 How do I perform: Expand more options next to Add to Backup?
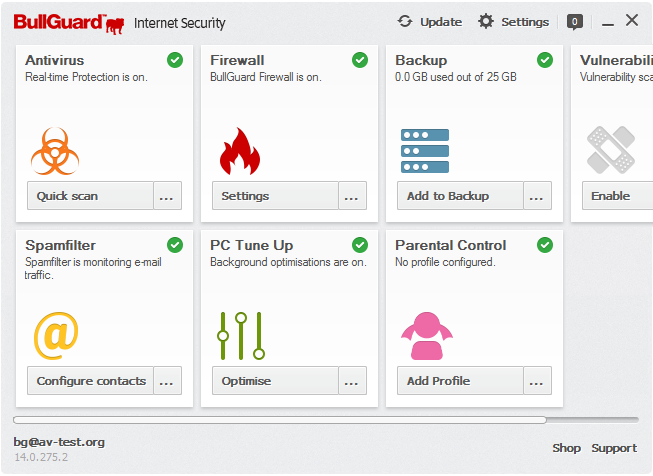(537, 196)
